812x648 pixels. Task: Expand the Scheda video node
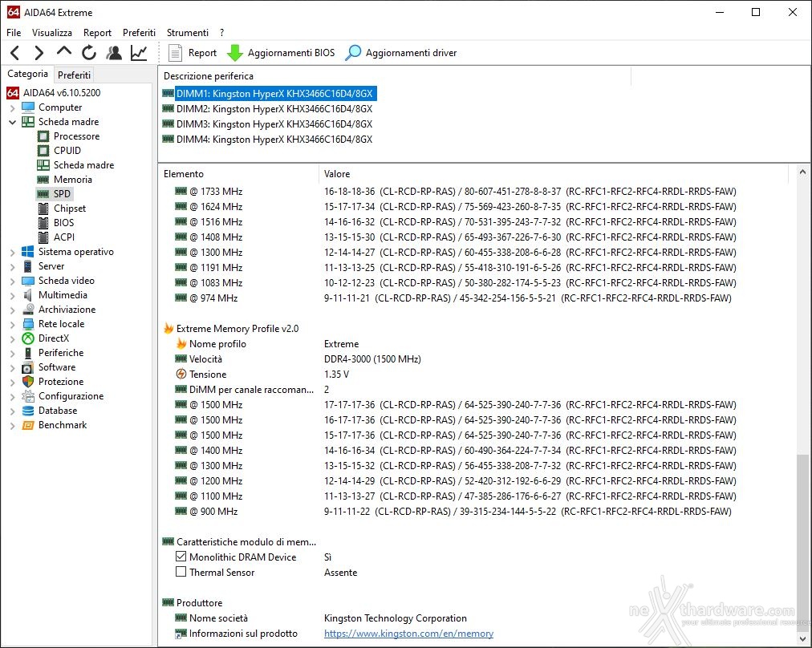point(12,281)
